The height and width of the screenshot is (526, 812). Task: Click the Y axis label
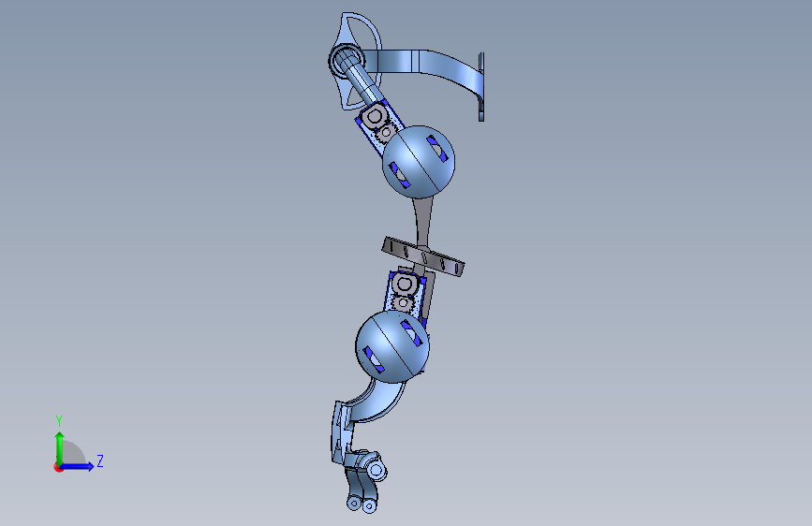(x=59, y=421)
